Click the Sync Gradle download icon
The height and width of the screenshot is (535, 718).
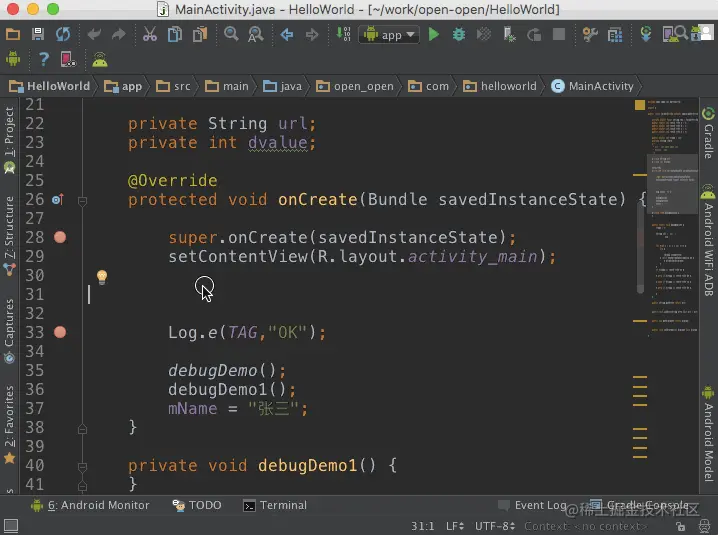click(x=646, y=34)
